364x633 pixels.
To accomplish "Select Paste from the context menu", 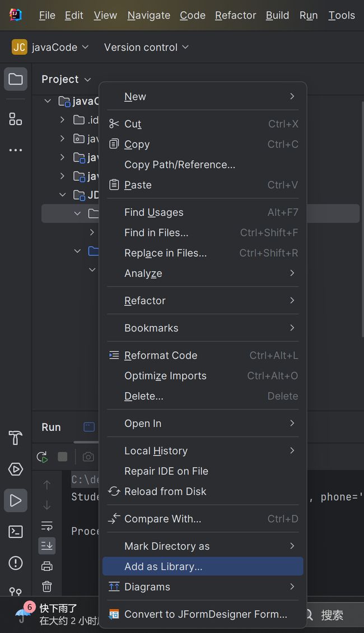I will 203,185.
